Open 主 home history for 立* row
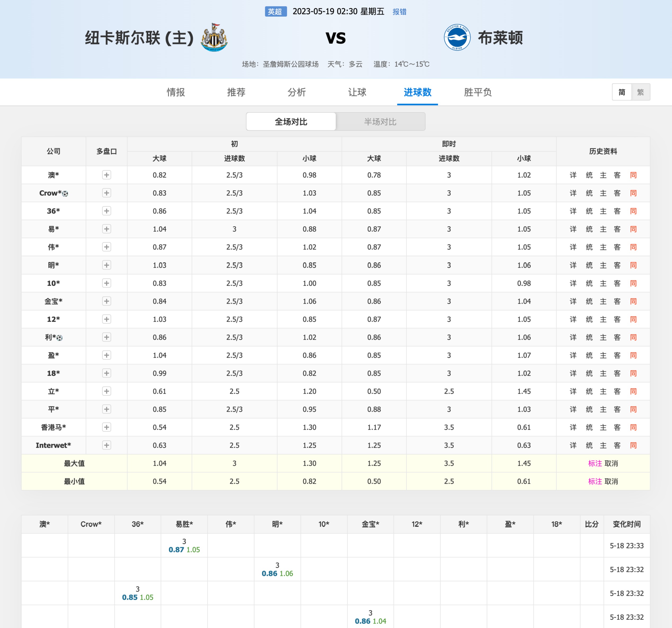Viewport: 672px width, 628px height. pyautogui.click(x=603, y=391)
